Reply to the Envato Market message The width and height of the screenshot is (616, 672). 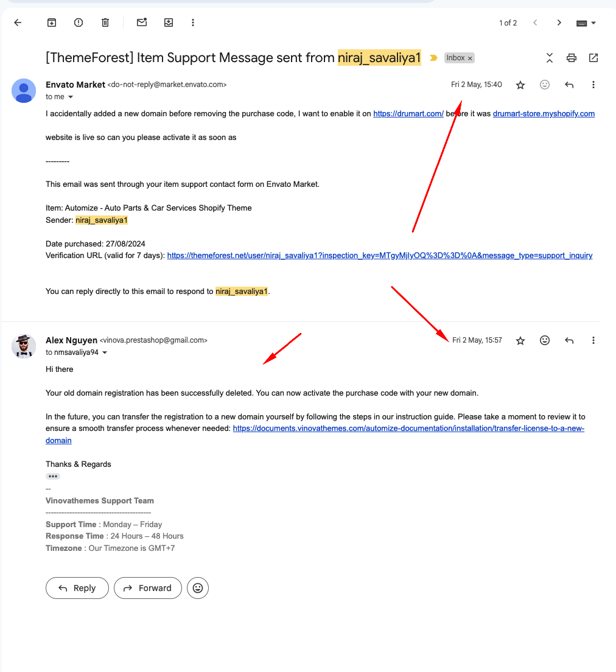pyautogui.click(x=569, y=85)
